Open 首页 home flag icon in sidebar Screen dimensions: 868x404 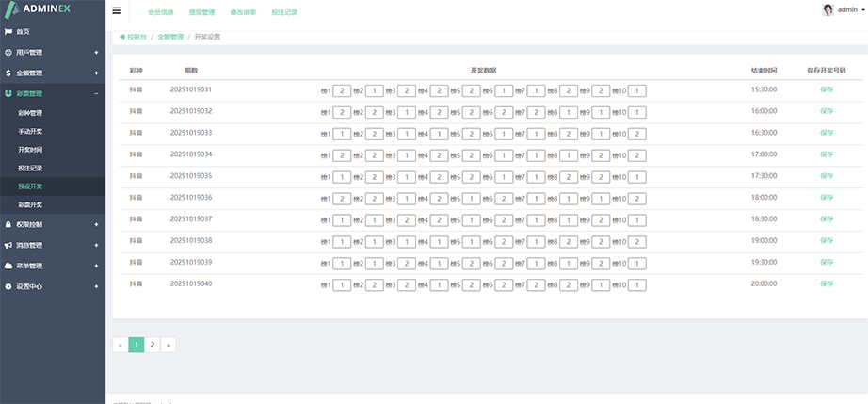[8, 31]
